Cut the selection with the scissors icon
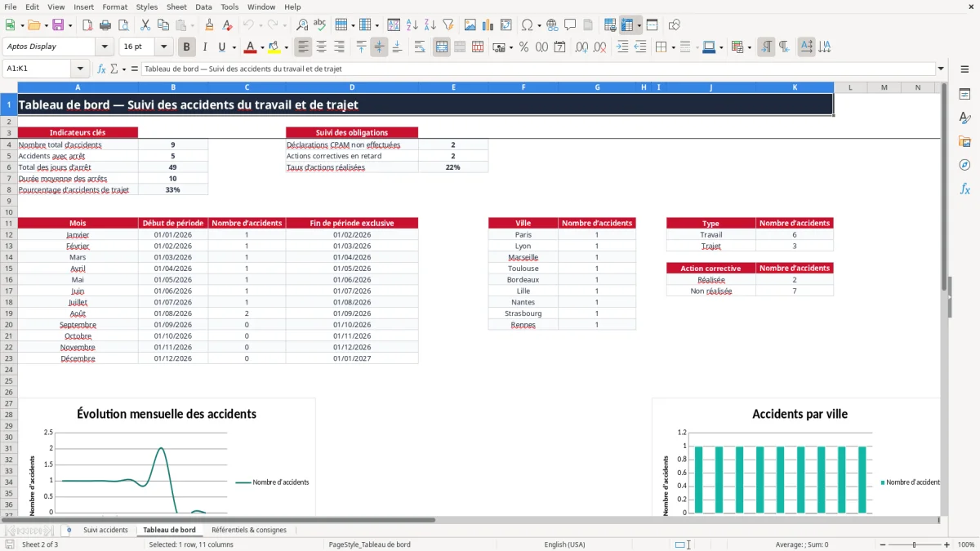The height and width of the screenshot is (551, 980). tap(145, 25)
